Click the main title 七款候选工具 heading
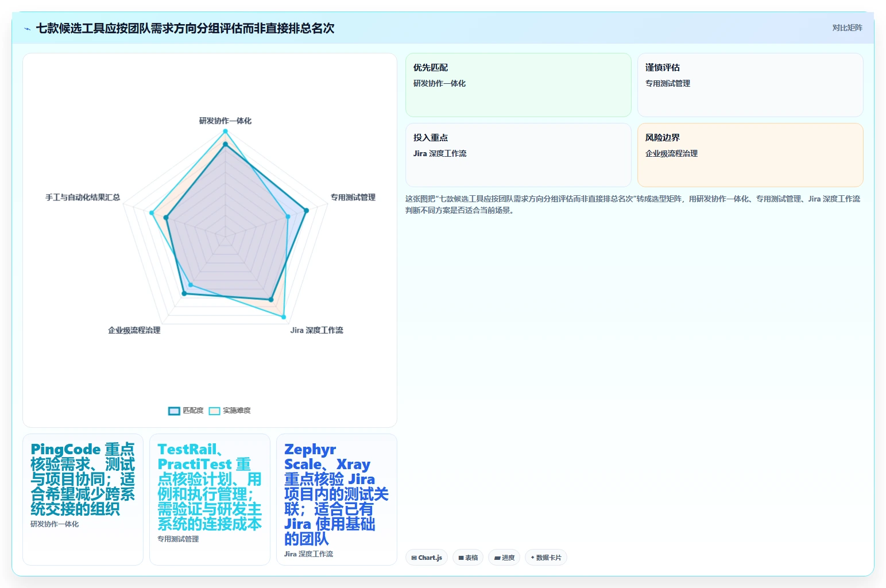Viewport: 886px width, 588px height. tap(185, 28)
